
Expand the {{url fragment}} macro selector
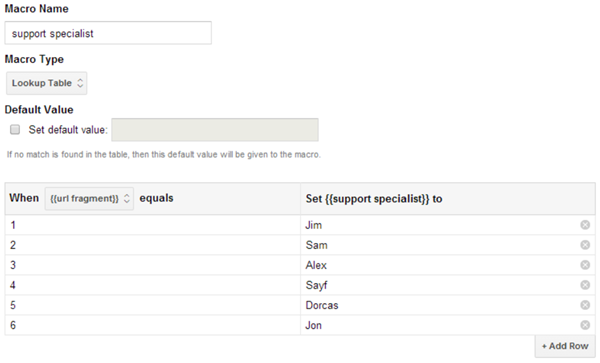pos(89,199)
